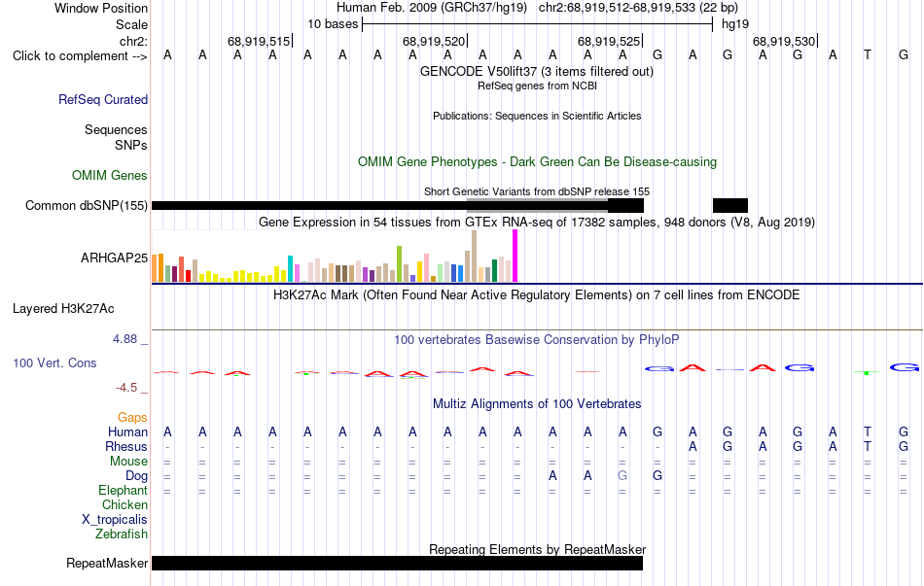Image resolution: width=924 pixels, height=586 pixels.
Task: Click the Chicken species row label
Action: pos(124,505)
